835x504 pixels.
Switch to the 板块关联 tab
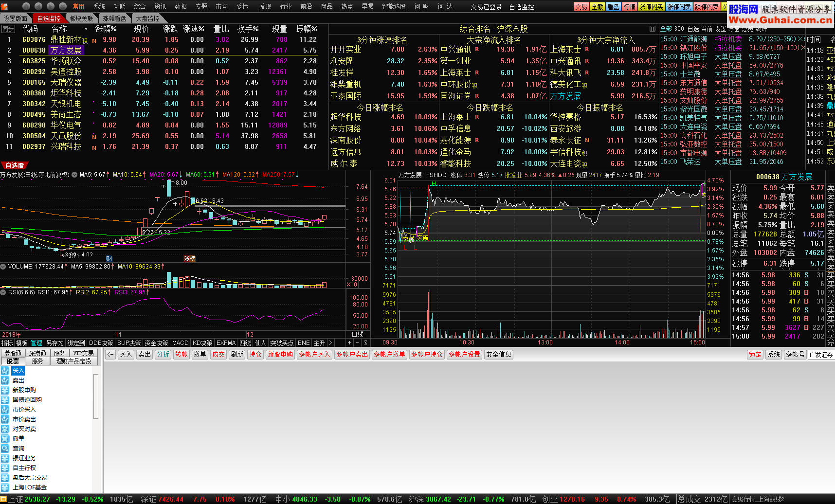pyautogui.click(x=81, y=18)
